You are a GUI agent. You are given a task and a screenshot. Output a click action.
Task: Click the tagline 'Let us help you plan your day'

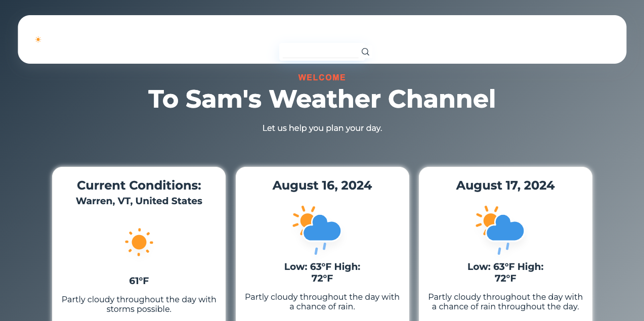[x=322, y=128]
